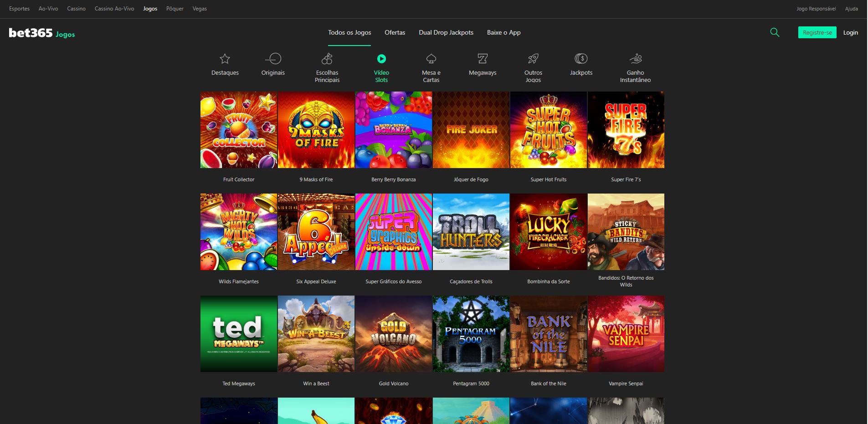868x424 pixels.
Task: Open the Super Hot Fruits thumbnail
Action: coord(549,130)
